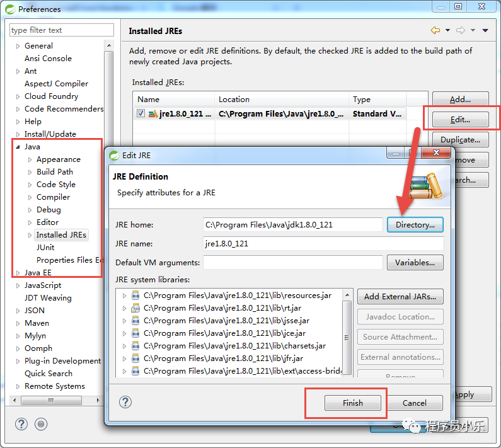This screenshot has height=448, width=501.
Task: Expand the Java EE tree node
Action: (18, 273)
